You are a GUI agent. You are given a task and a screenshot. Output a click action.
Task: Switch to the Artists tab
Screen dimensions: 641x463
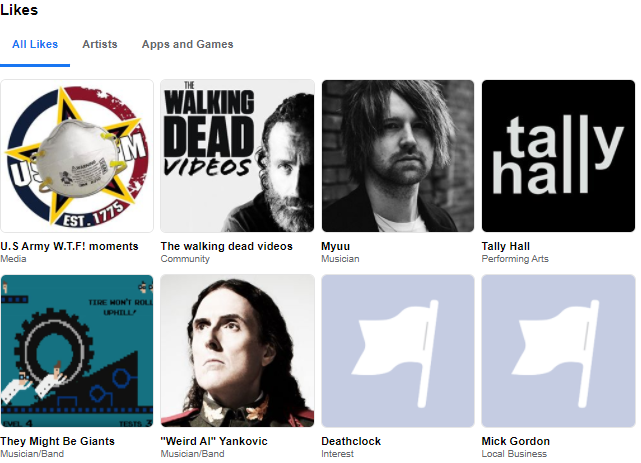pyautogui.click(x=100, y=44)
